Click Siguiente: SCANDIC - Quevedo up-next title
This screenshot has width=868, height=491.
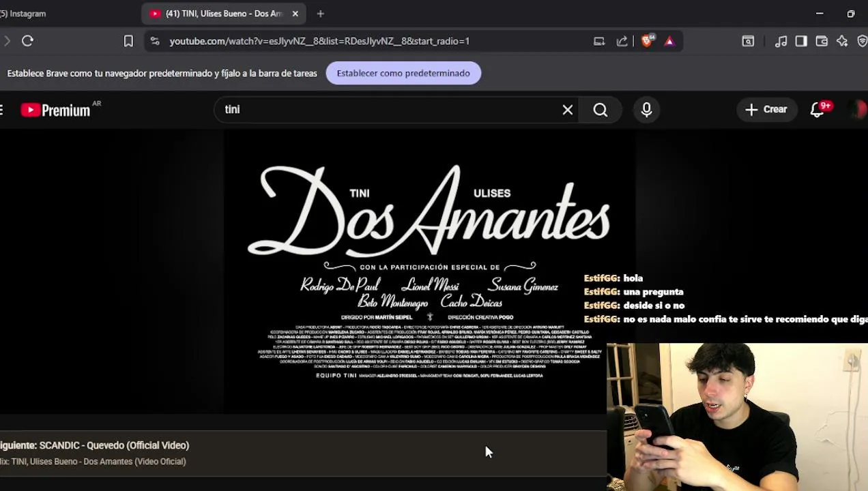click(95, 445)
